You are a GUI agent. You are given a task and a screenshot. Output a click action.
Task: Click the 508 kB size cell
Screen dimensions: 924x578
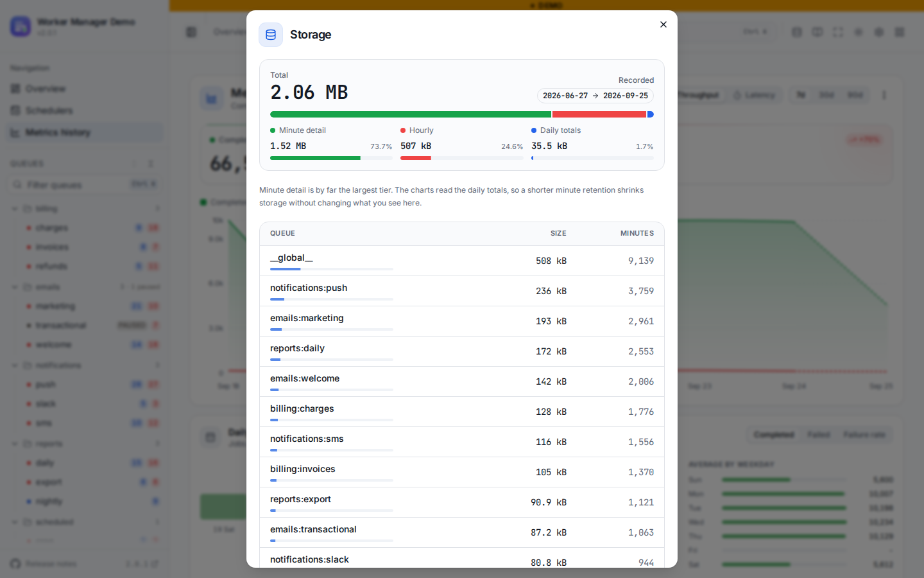tap(551, 261)
